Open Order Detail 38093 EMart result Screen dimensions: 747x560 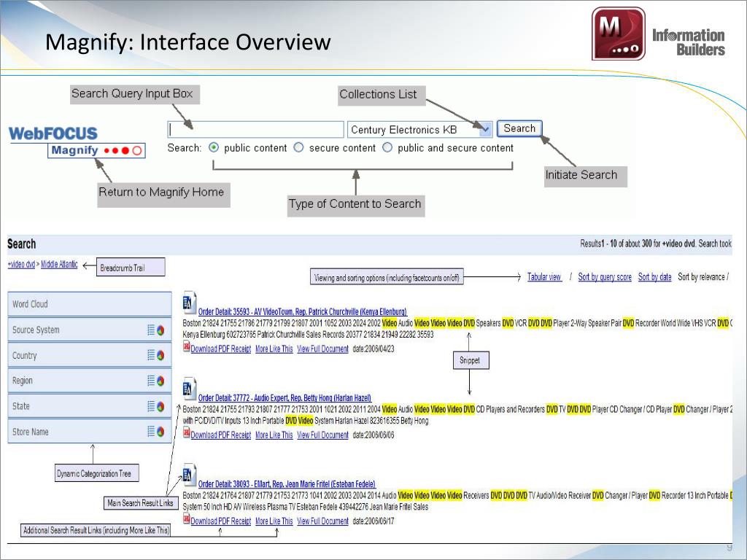click(287, 484)
